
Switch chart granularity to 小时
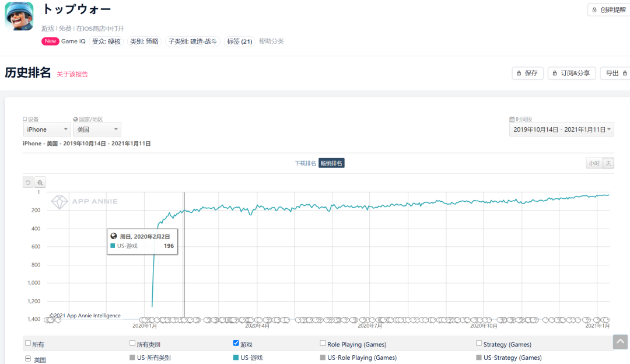tap(594, 163)
